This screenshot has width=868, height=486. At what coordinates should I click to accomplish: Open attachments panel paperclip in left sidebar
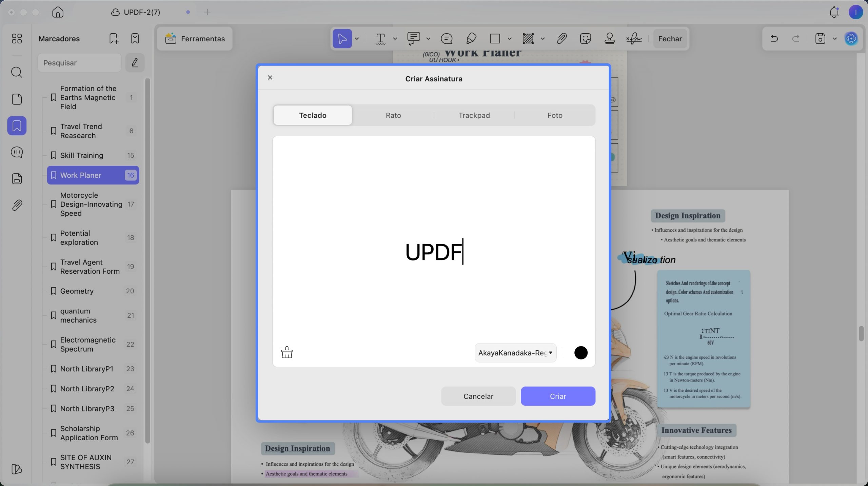coord(17,205)
